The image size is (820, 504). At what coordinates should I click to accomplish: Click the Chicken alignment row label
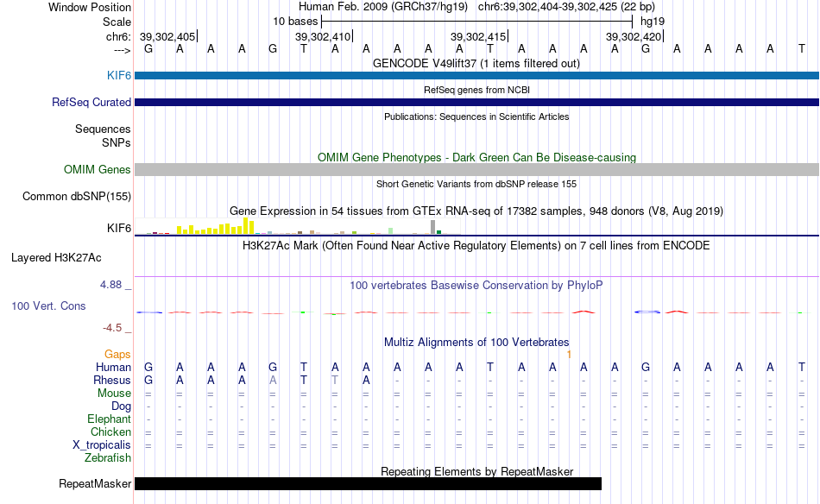click(110, 432)
